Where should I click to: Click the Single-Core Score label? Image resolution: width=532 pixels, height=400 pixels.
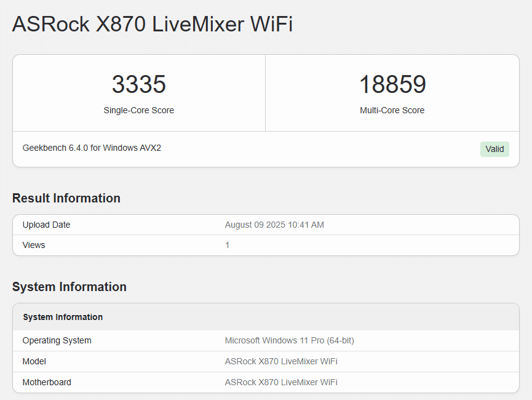(139, 110)
